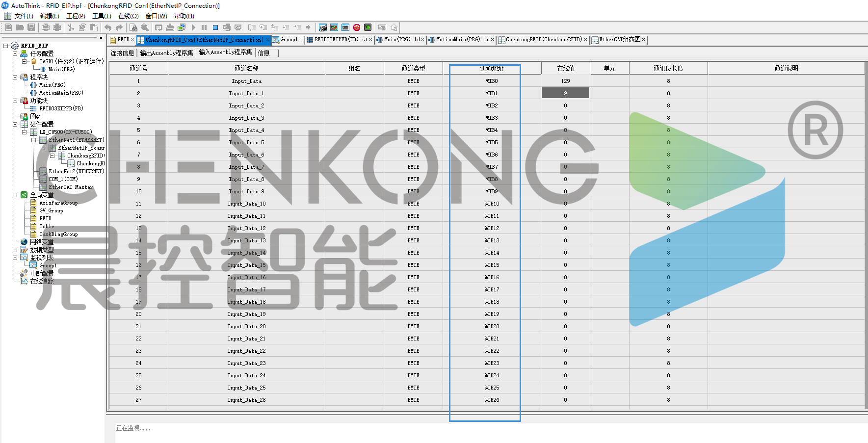Save the project with the floppy disk icon
868x443 pixels.
pyautogui.click(x=31, y=27)
